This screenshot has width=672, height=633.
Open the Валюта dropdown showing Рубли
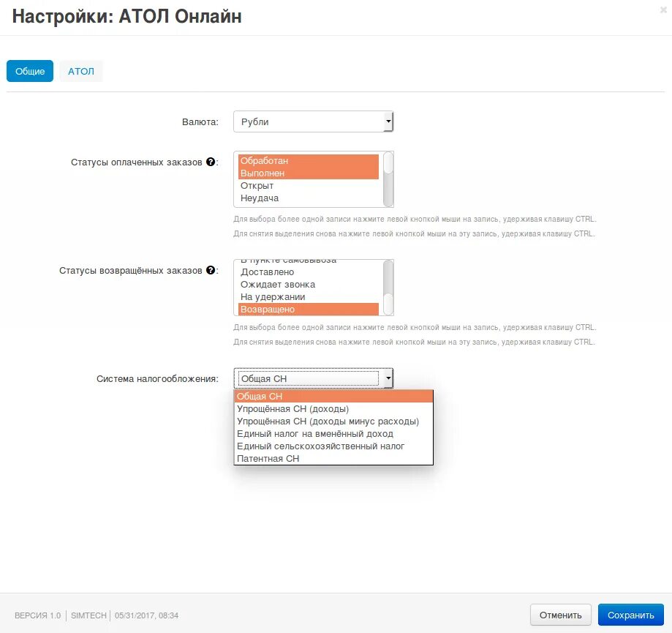click(313, 121)
